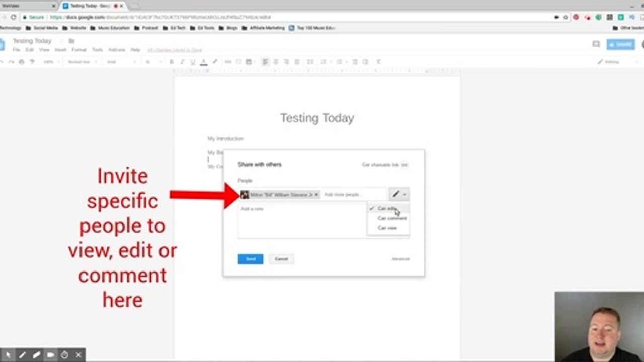The image size is (644, 362).
Task: Toggle Italic formatting
Action: tap(182, 62)
